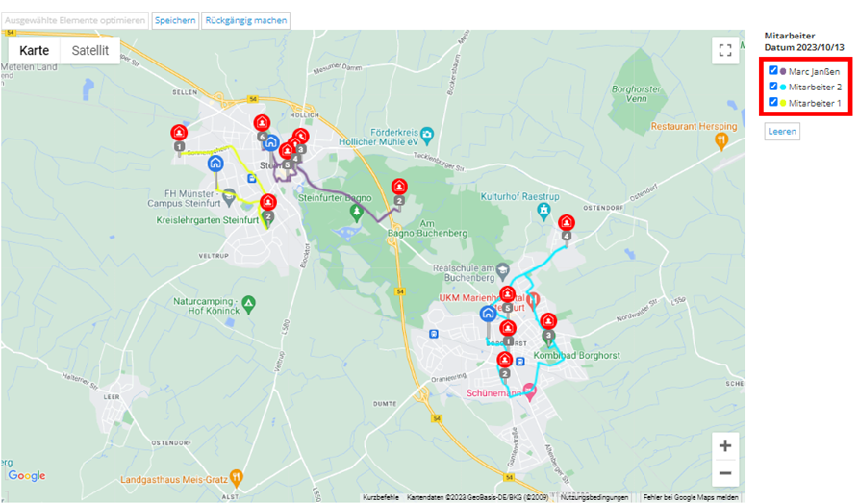Click Mitarbeiter 1 name label
The width and height of the screenshot is (859, 504).
[x=815, y=103]
